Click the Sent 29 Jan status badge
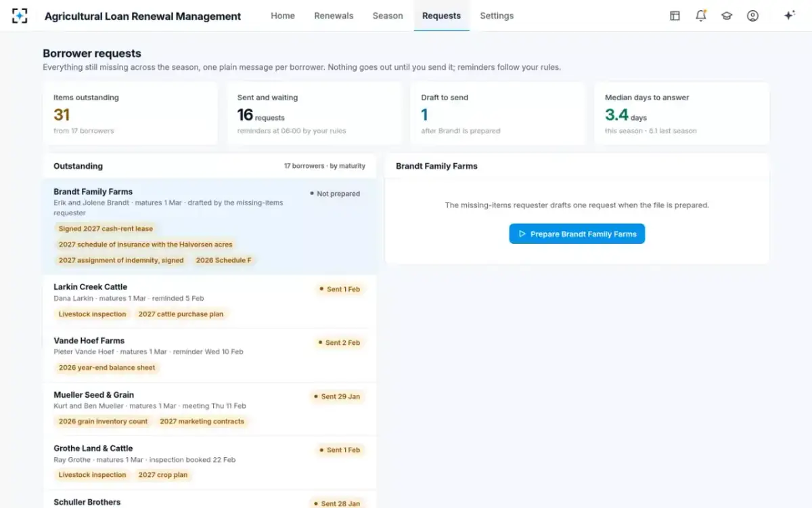This screenshot has width=812, height=508. [337, 396]
